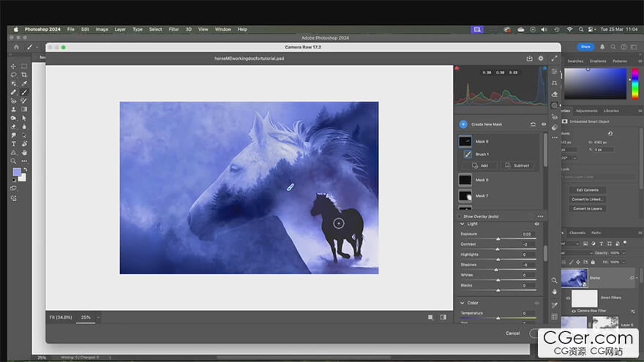This screenshot has width=644, height=362.
Task: Toggle visibility eye of the Color section
Action: pyautogui.click(x=536, y=303)
